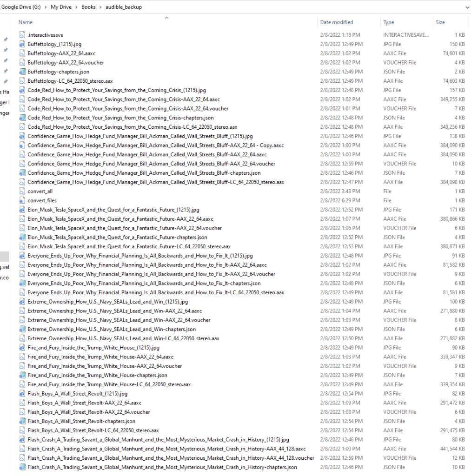
Task: Select the Confidence_Game '- Copy.aaxc' file
Action: click(x=155, y=145)
